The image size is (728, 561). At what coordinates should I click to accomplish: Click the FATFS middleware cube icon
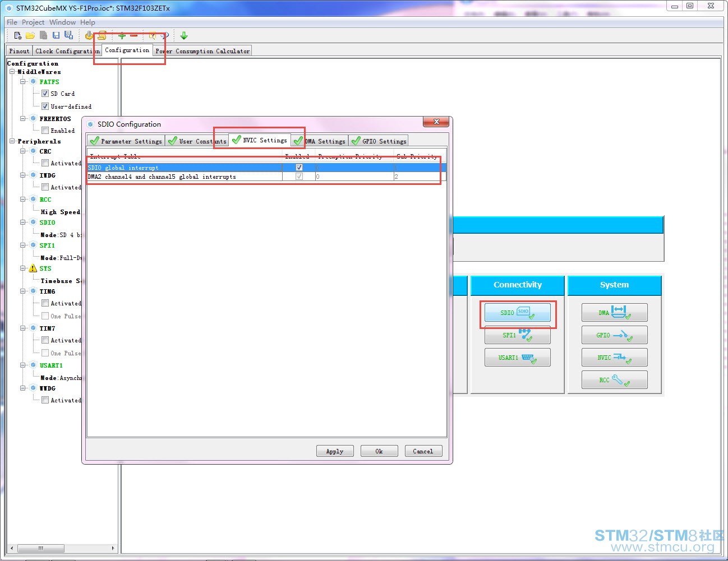[33, 82]
